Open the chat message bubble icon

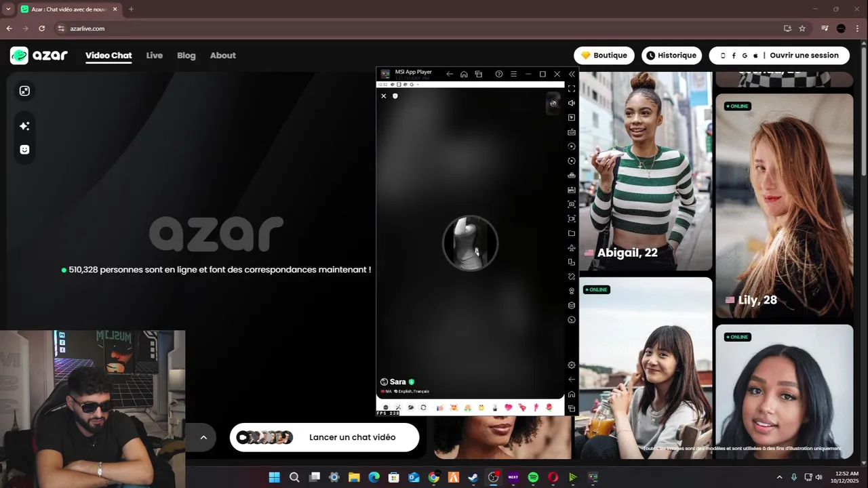386,407
